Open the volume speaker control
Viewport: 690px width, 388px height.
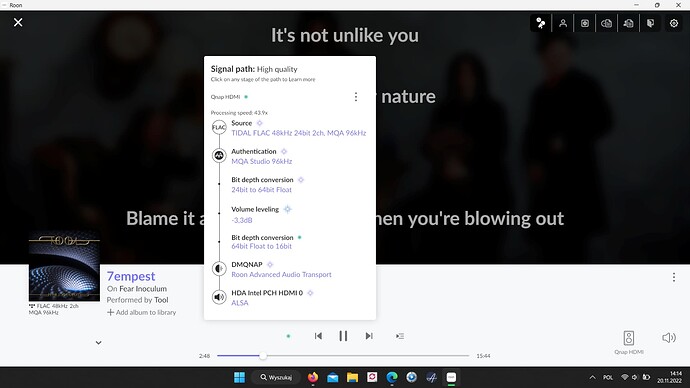669,338
